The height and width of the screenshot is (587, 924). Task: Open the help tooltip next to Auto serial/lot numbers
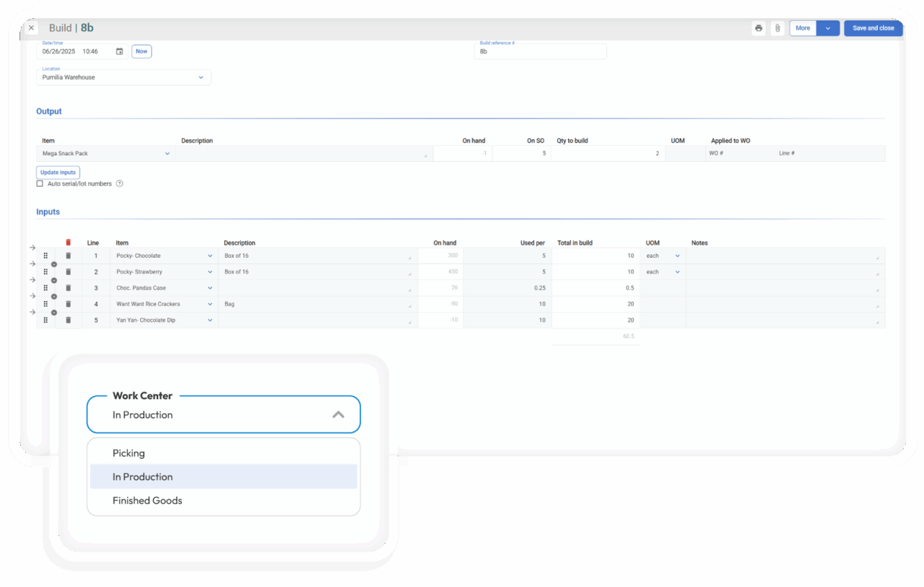click(x=119, y=183)
